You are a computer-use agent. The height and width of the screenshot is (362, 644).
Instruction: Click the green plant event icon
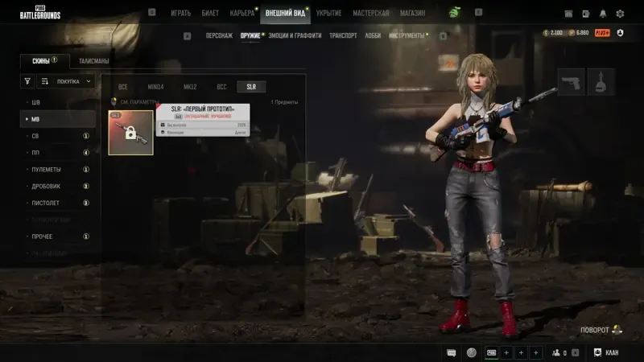tap(454, 13)
